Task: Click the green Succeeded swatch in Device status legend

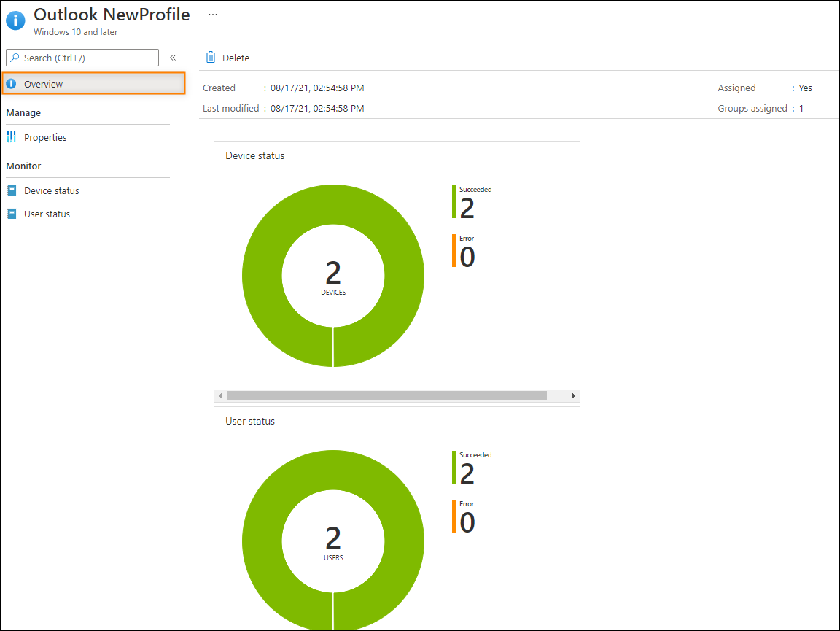Action: tap(454, 201)
